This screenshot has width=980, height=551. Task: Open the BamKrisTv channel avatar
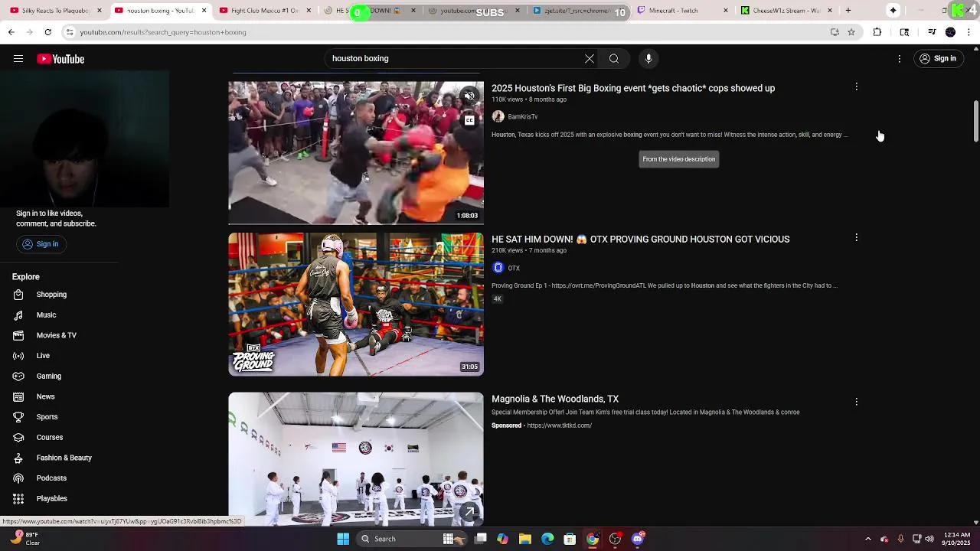498,116
